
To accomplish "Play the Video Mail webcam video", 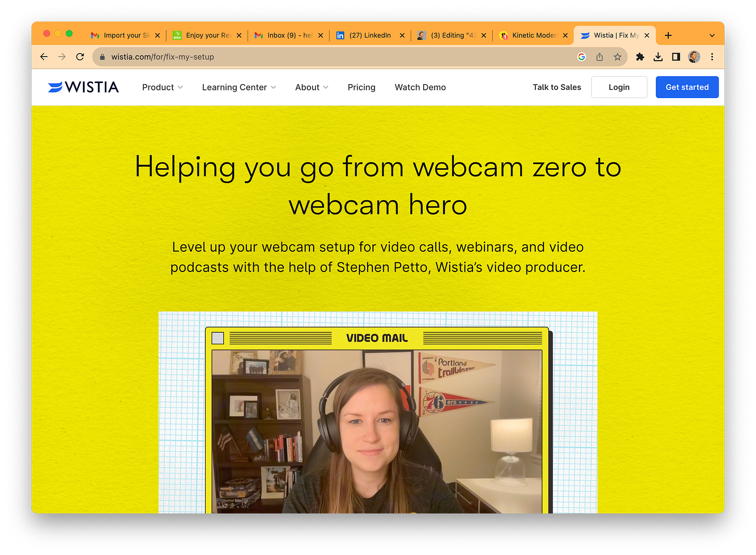I will pyautogui.click(x=377, y=432).
